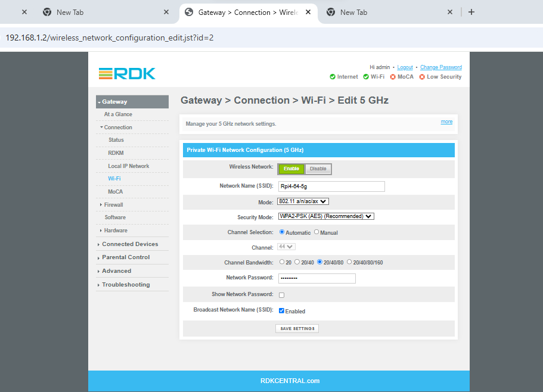Click the Network Name SSID text field
Screen dimensions: 543x392
click(x=331, y=186)
